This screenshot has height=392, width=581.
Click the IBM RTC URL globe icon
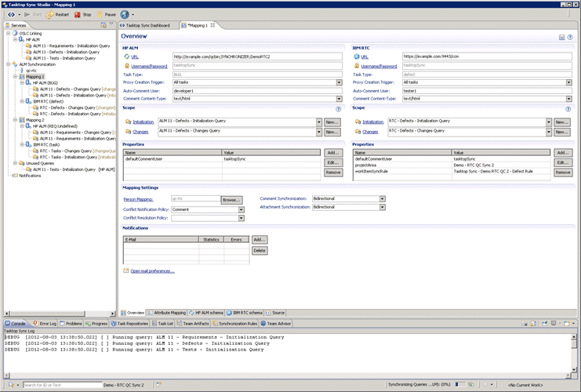[357, 56]
